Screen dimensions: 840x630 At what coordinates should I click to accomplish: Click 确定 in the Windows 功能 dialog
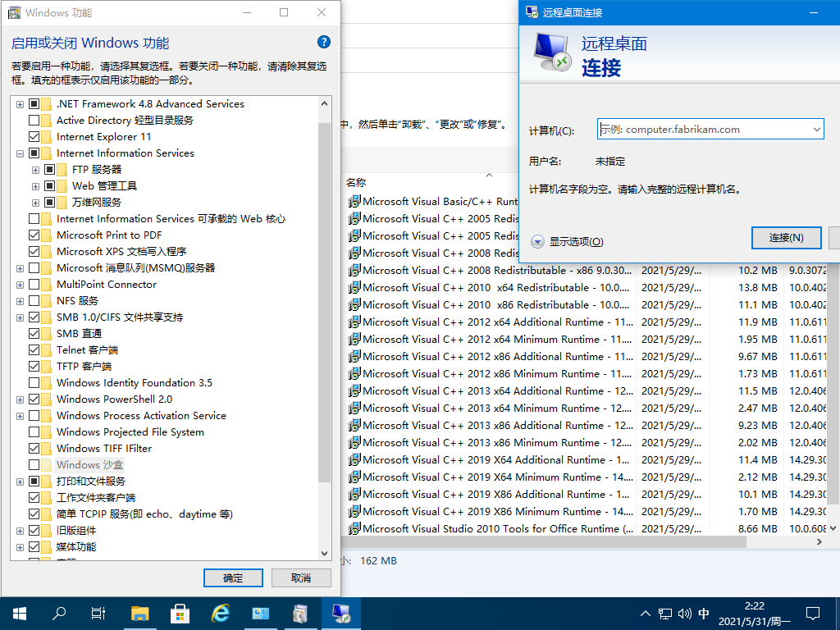[x=233, y=577]
